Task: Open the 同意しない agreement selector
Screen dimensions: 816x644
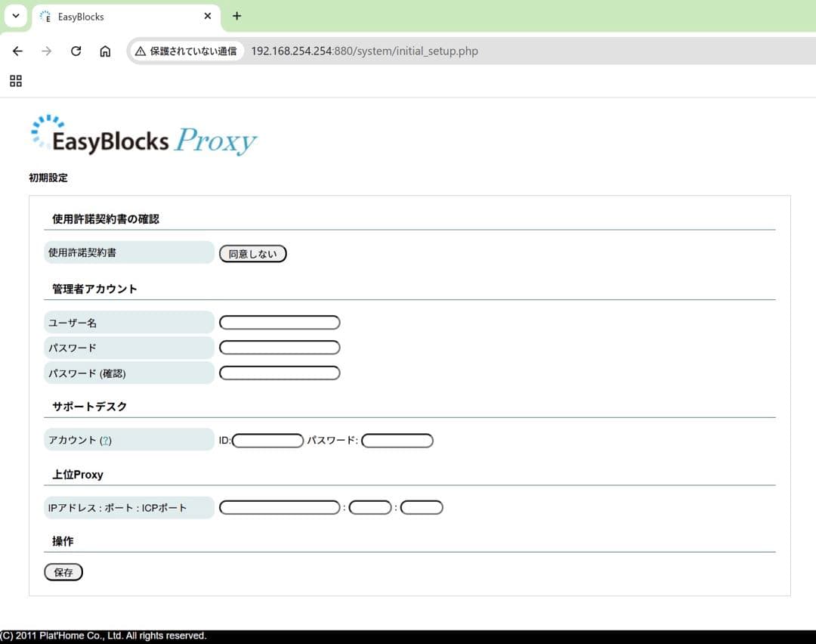Action: (x=252, y=253)
